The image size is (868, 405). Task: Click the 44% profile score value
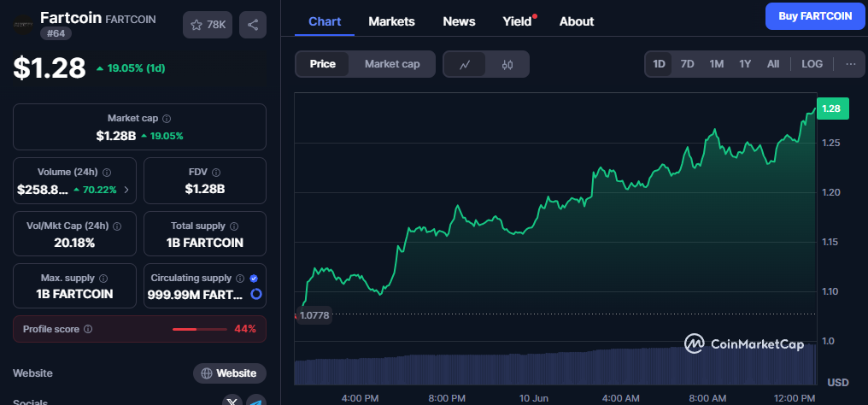coord(245,329)
